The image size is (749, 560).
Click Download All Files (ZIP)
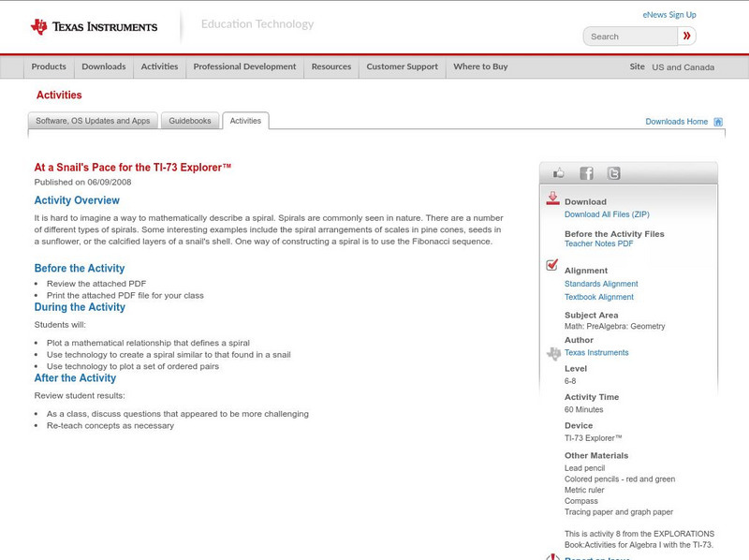607,214
